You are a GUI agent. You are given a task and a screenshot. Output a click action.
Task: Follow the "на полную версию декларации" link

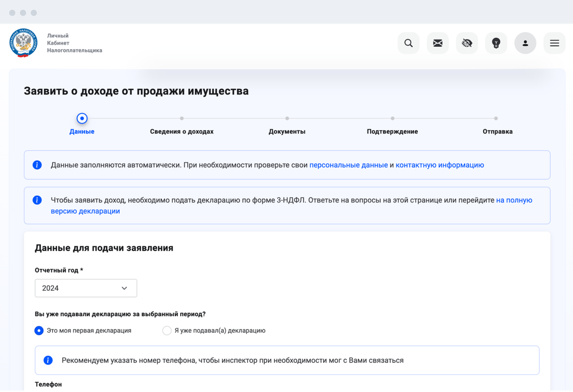(x=514, y=200)
